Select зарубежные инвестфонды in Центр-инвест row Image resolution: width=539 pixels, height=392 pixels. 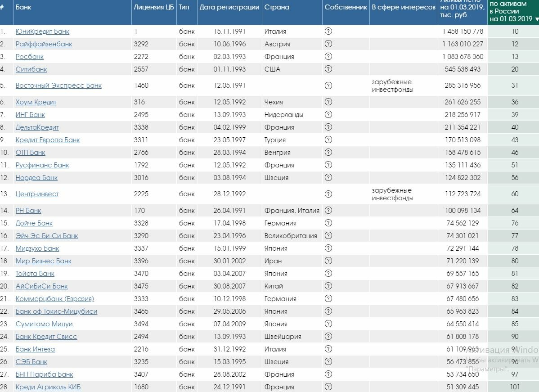tap(393, 194)
